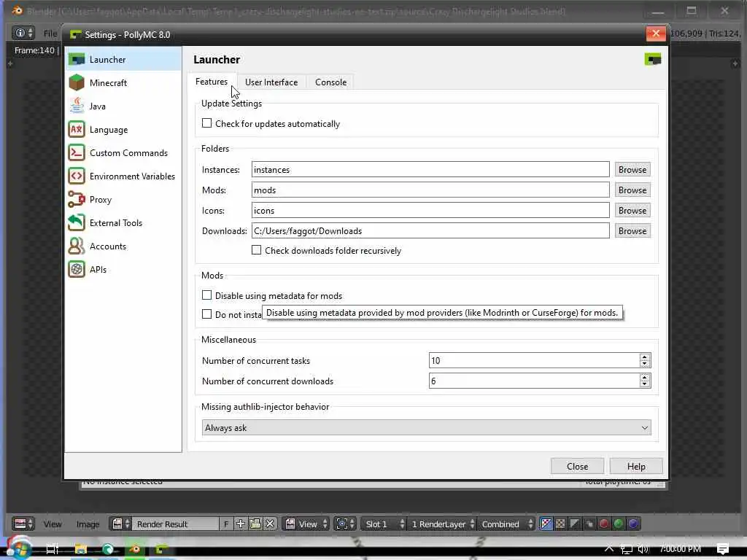Open Blender Render Result image browser dropdown
The image size is (747, 560).
(x=120, y=524)
